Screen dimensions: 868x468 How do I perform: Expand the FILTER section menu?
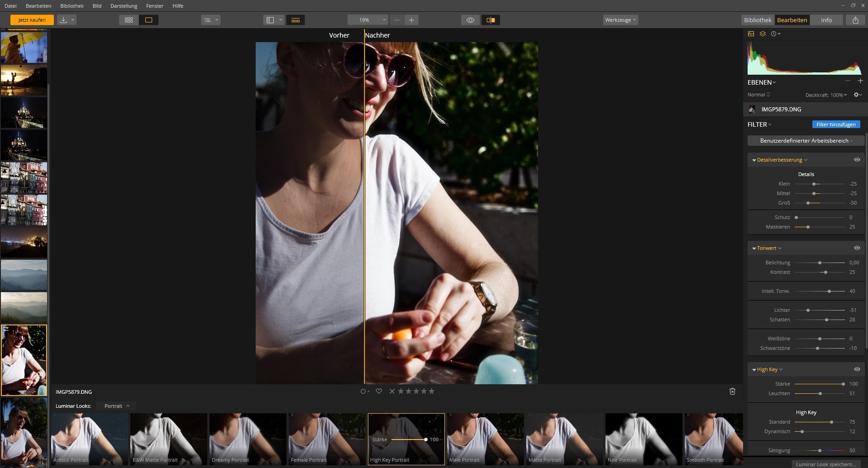(759, 124)
